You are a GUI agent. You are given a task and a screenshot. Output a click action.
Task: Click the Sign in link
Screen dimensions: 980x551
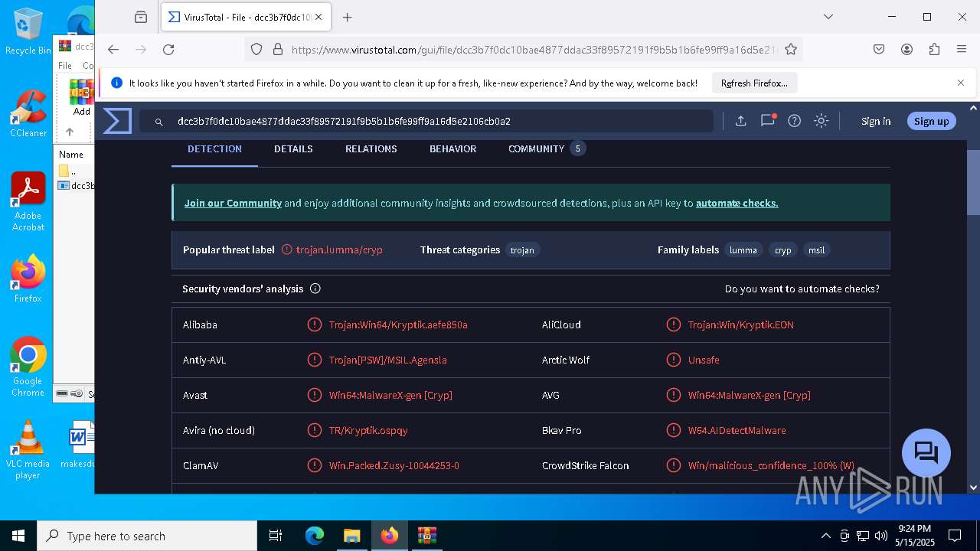tap(876, 121)
